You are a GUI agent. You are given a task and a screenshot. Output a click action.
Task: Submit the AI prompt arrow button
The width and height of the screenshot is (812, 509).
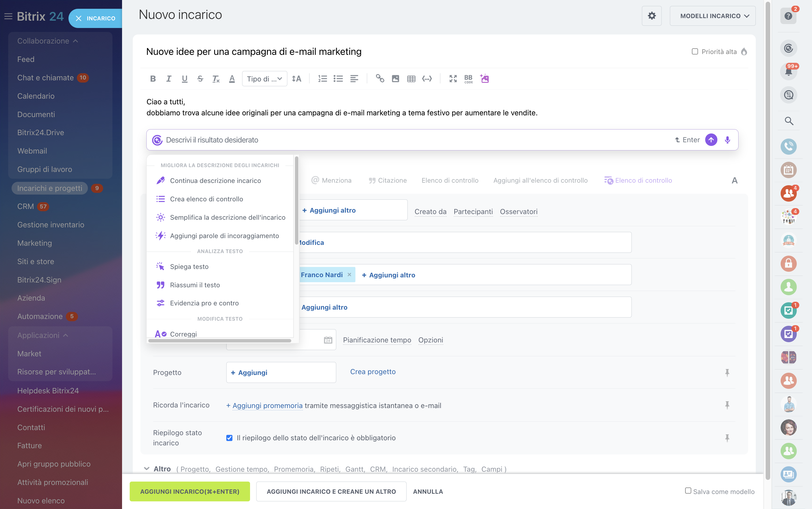tap(711, 140)
